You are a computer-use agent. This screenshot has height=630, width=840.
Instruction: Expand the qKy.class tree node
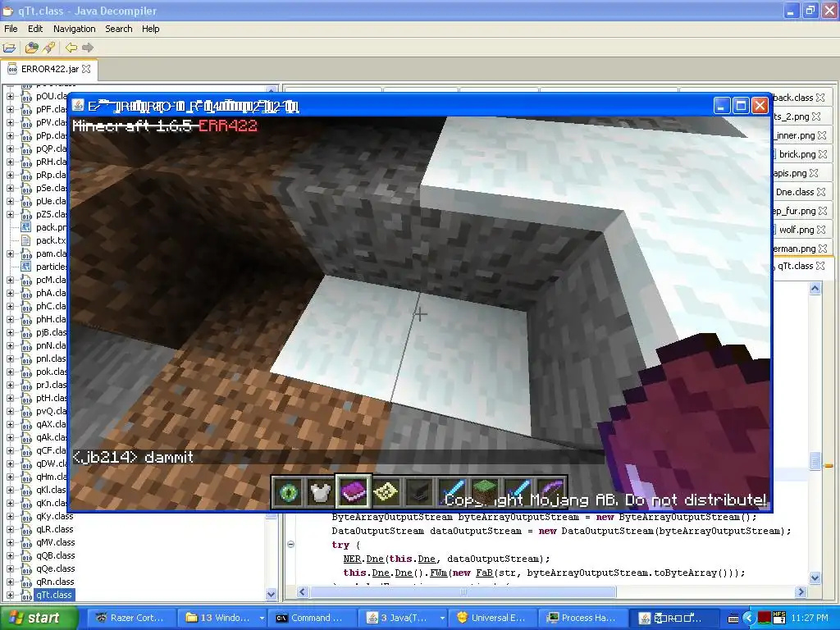[10, 517]
